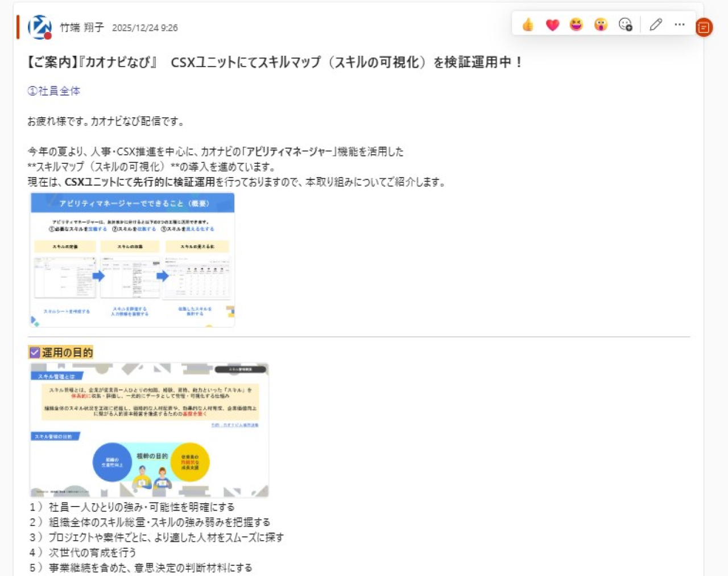React with the red heart emoji
Image resolution: width=728 pixels, height=576 pixels.
coord(552,24)
